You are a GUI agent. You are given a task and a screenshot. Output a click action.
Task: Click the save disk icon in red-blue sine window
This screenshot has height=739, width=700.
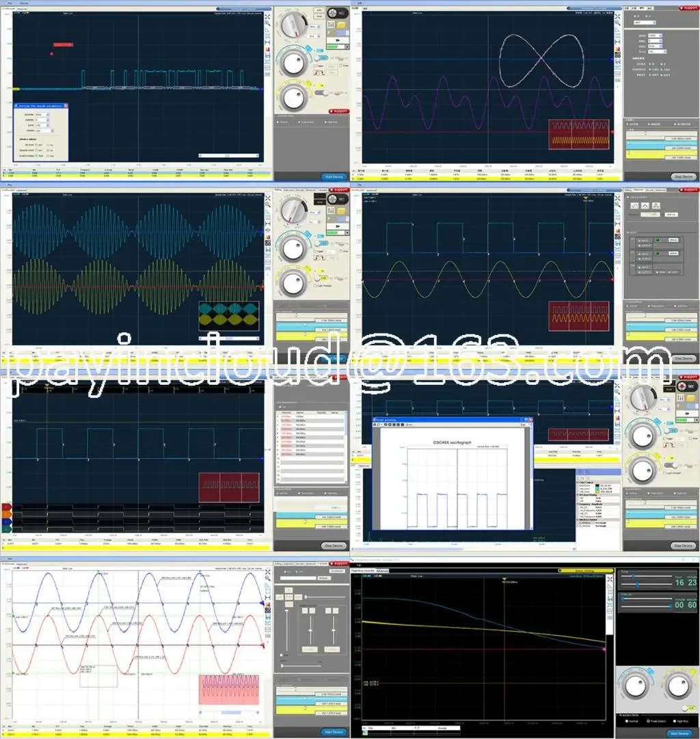click(267, 617)
